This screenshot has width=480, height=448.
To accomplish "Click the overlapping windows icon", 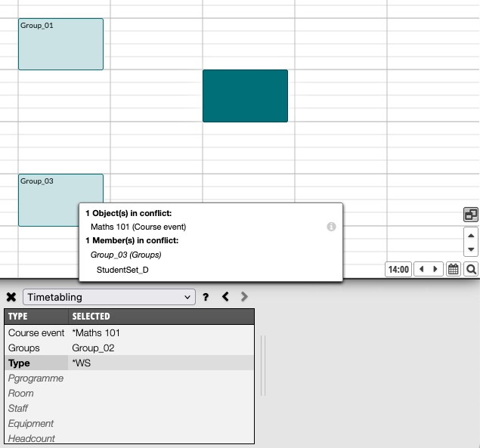I will pos(470,215).
